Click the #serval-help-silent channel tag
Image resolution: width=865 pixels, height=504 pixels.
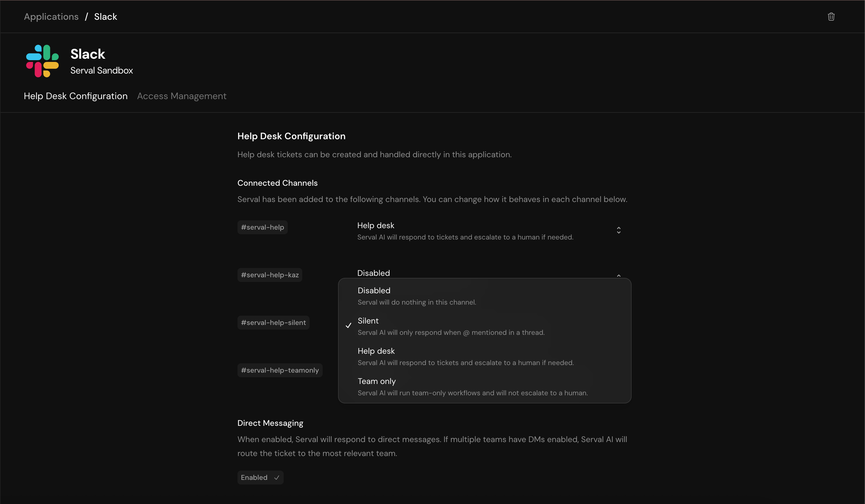273,323
